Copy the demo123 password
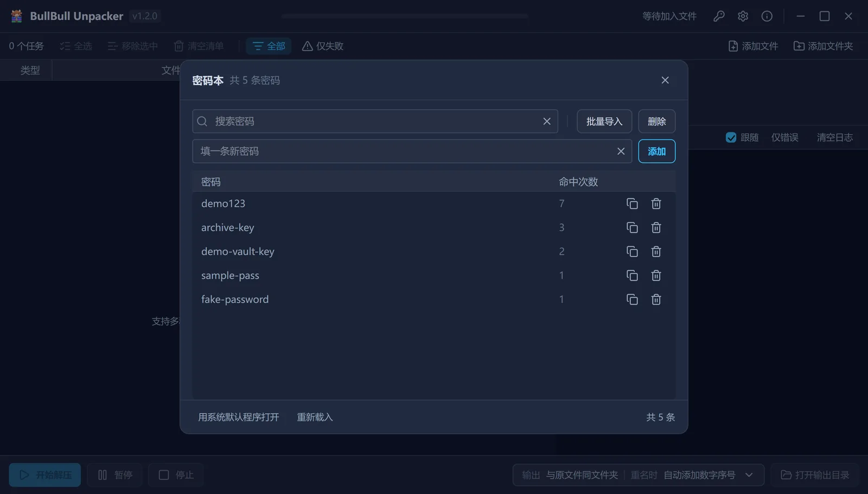This screenshot has width=868, height=494. (632, 204)
